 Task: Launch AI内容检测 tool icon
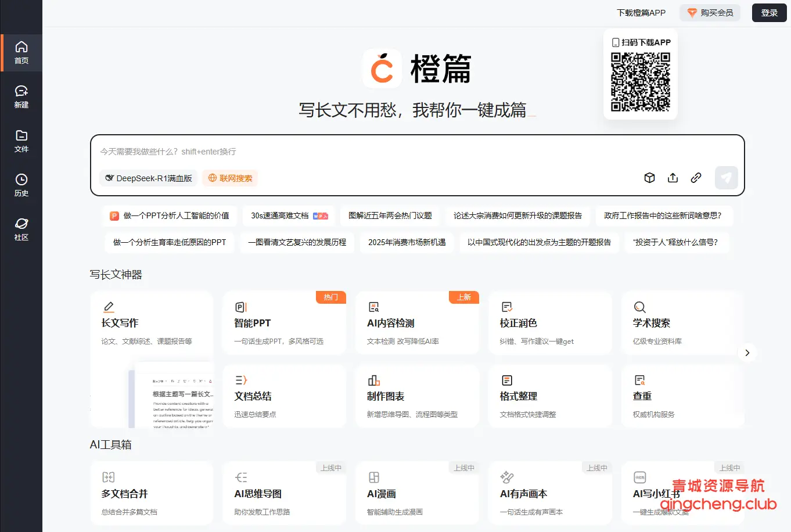[x=373, y=307]
